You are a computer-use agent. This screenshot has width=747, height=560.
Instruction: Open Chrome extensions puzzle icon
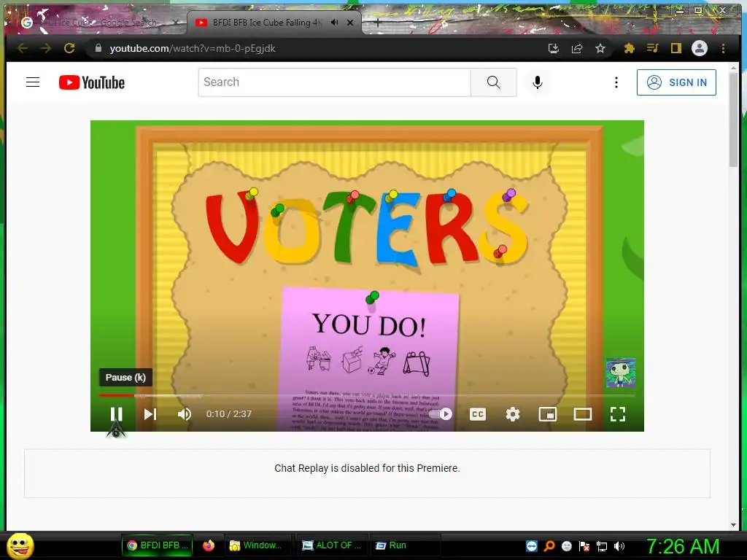[x=630, y=48]
